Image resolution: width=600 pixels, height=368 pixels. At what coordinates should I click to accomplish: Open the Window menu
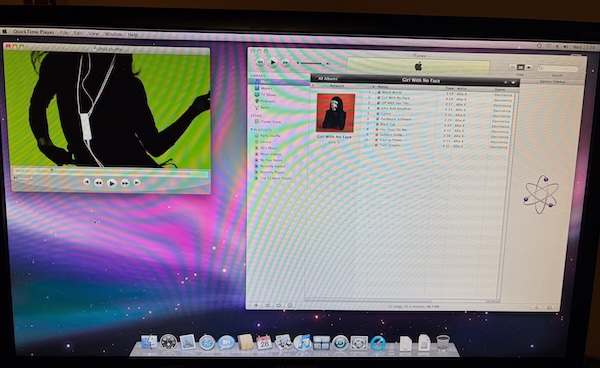pyautogui.click(x=113, y=34)
